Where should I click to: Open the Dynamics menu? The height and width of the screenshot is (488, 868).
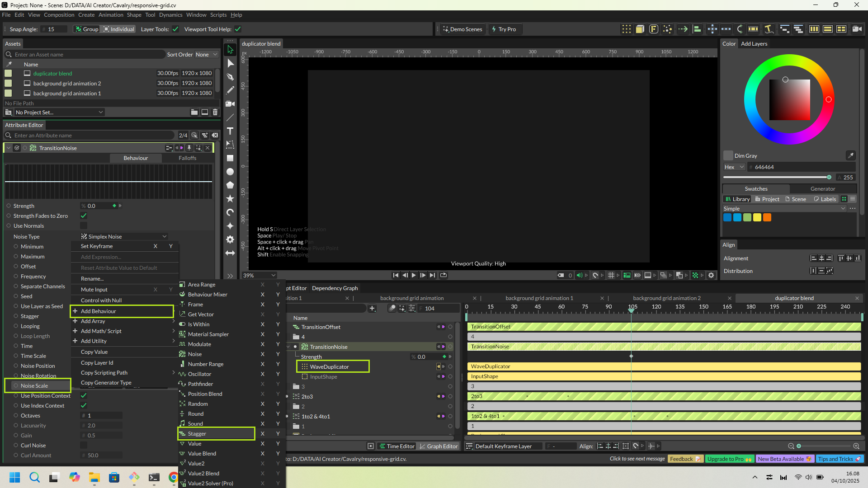click(x=170, y=15)
